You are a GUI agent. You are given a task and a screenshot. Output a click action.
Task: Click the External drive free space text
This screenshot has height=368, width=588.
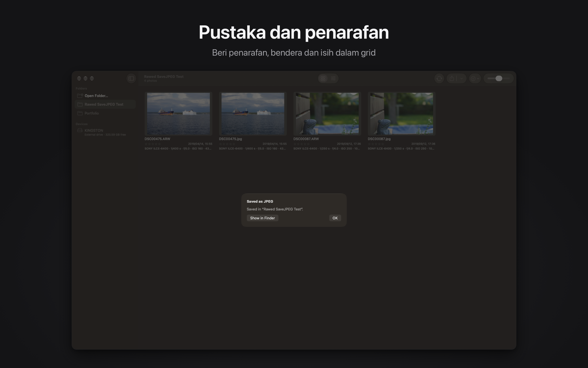[x=105, y=135]
